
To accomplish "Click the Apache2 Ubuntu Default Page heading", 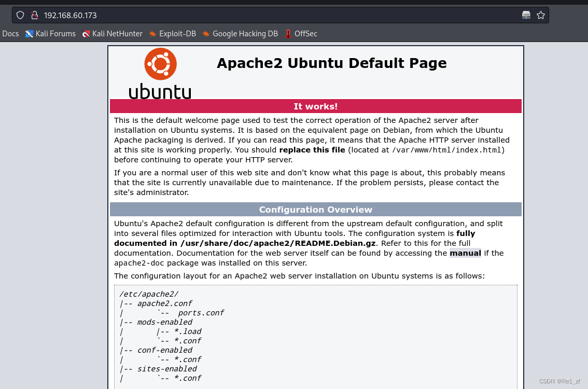I will [331, 63].
